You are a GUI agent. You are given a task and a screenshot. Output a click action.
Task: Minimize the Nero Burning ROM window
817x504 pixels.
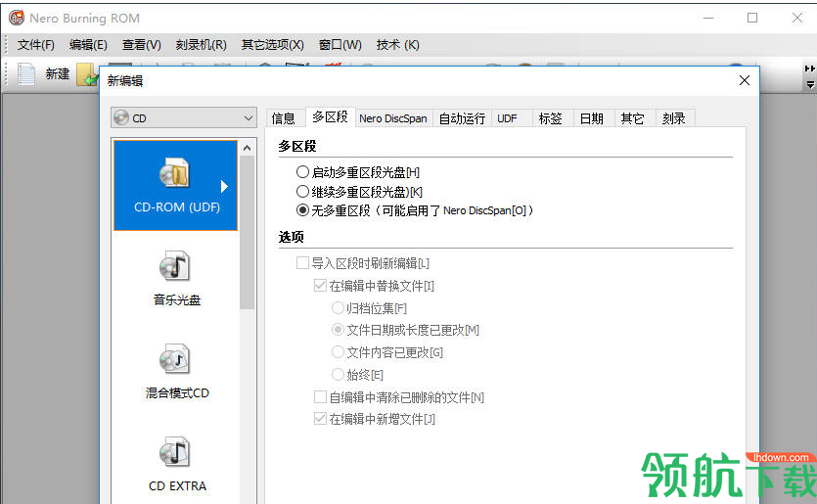pos(708,18)
